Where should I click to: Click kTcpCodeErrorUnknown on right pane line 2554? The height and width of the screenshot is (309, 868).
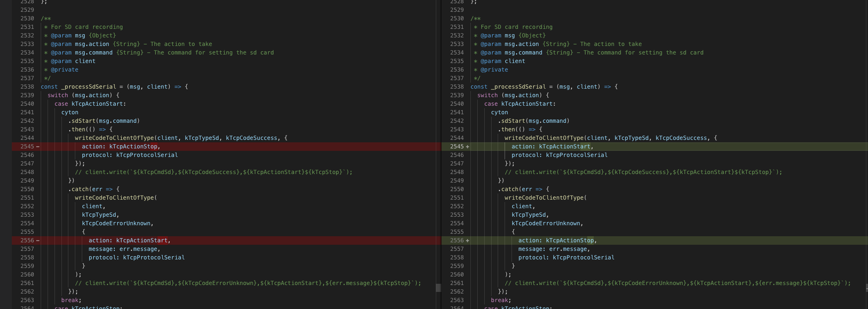[546, 223]
